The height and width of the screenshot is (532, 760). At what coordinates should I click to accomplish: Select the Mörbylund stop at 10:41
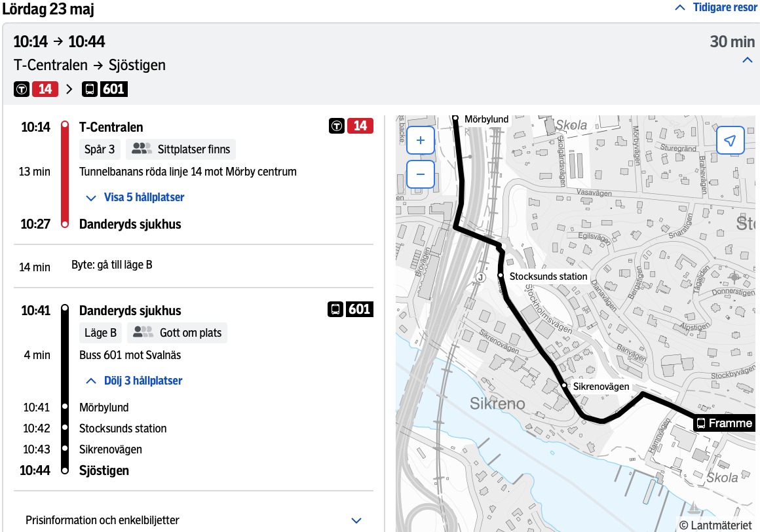(x=104, y=408)
